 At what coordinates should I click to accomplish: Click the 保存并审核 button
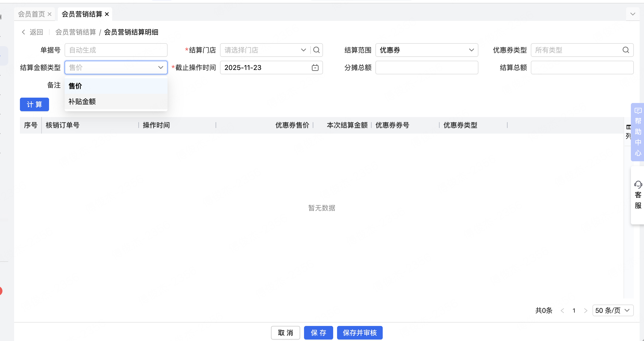click(x=359, y=333)
